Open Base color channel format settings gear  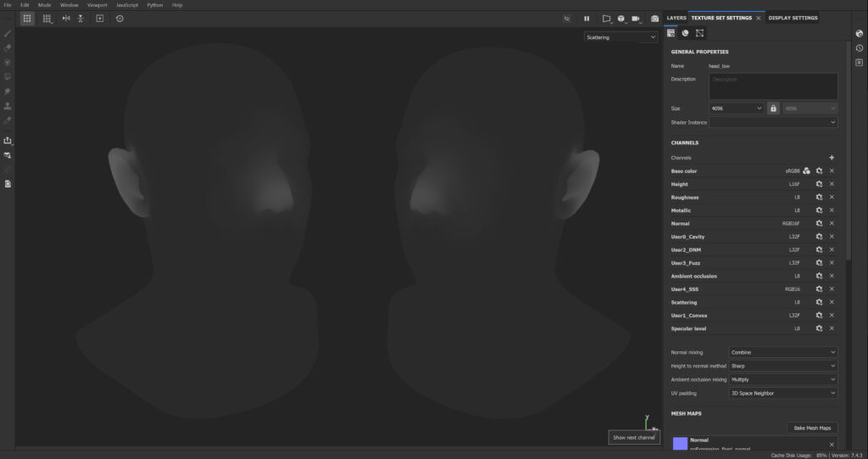[820, 171]
